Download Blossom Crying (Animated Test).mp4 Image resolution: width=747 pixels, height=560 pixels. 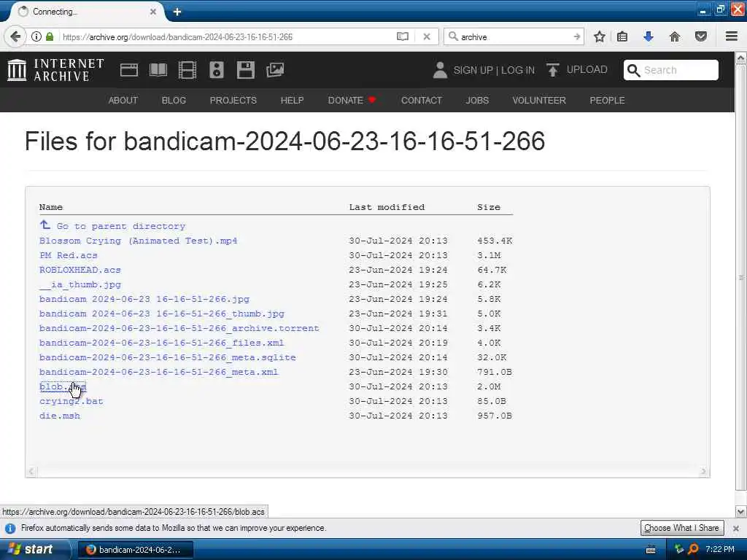pyautogui.click(x=138, y=241)
